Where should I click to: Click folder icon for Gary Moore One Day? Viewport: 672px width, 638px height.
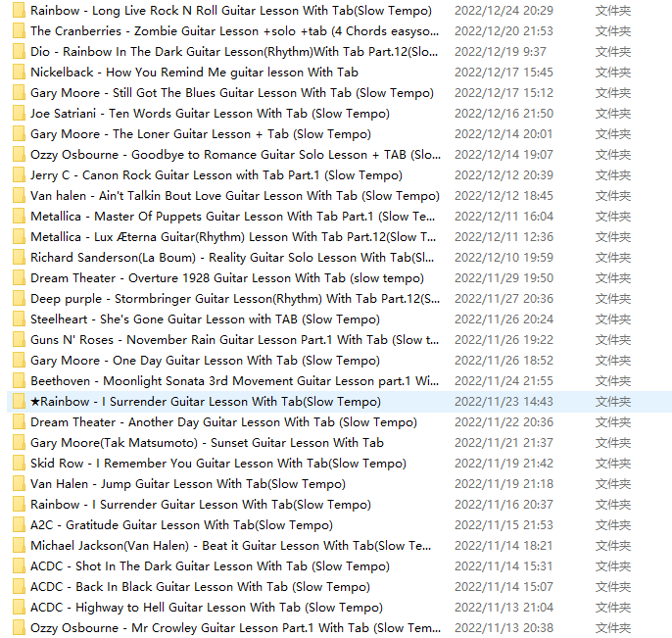19,361
